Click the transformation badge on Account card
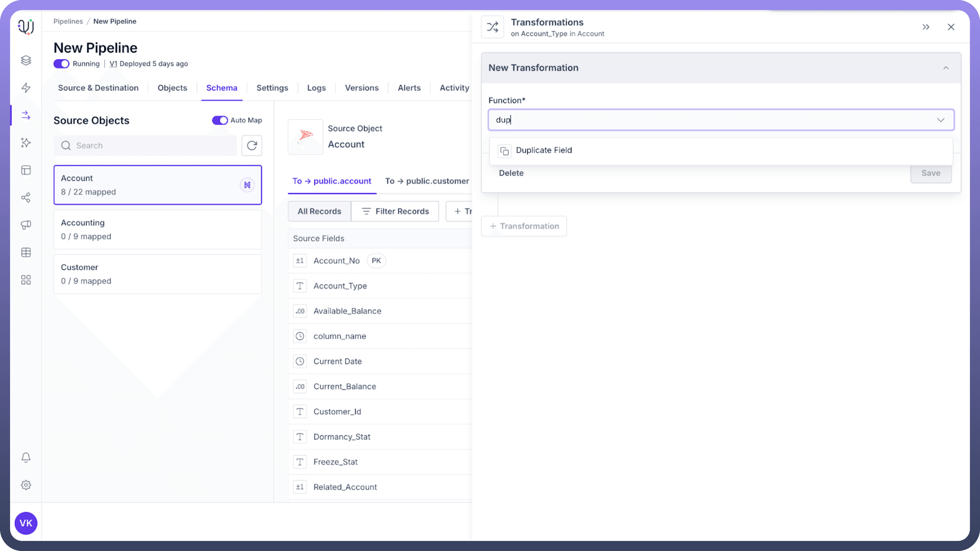The height and width of the screenshot is (551, 980). click(247, 185)
